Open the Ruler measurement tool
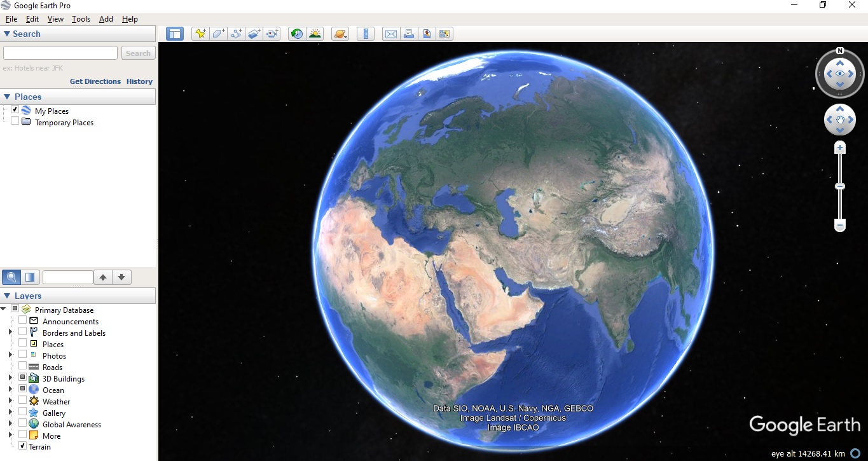868x461 pixels. click(x=366, y=33)
